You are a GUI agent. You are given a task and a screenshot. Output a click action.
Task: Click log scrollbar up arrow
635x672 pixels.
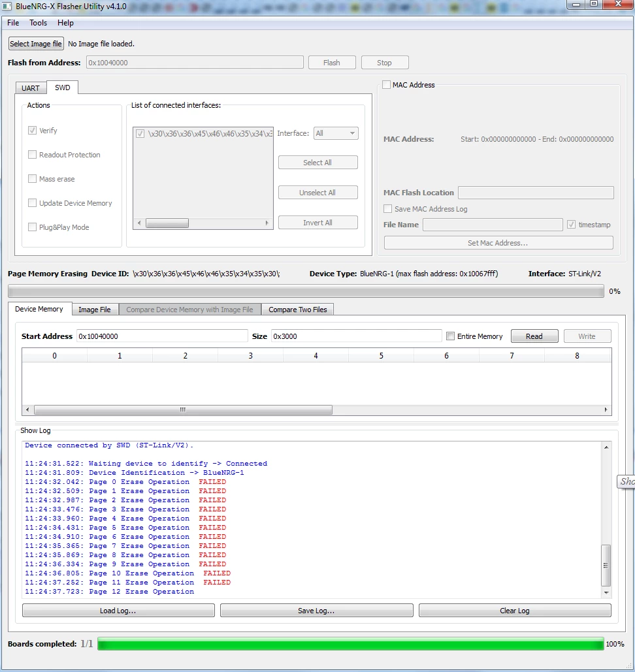606,447
